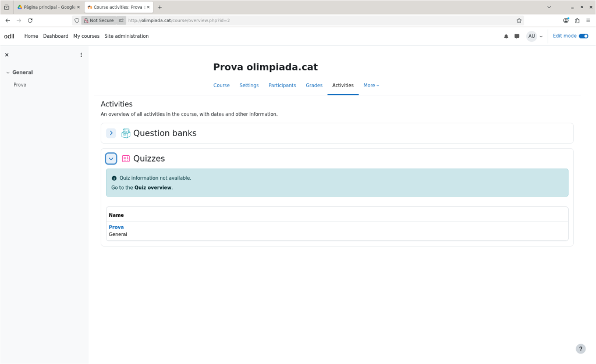The image size is (596, 364).
Task: Open course index options three-dot menu
Action: (81, 55)
